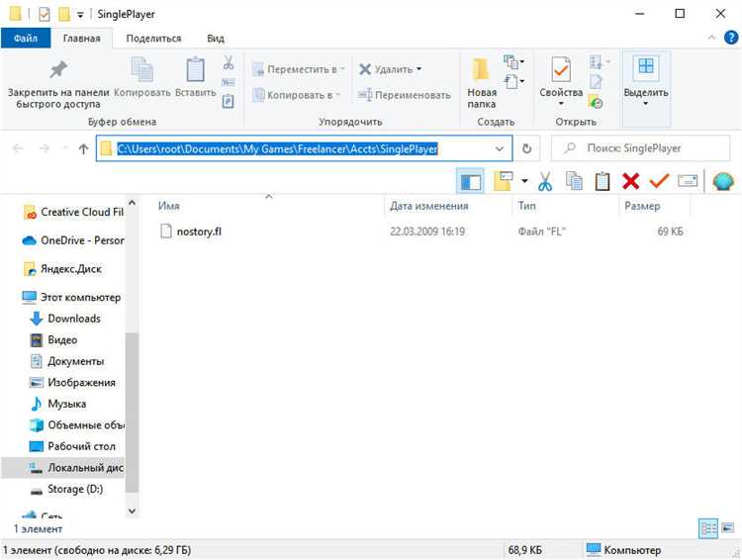Screen dimensions: 742x560
Task: Open Свойства of the selection
Action: [x=561, y=81]
